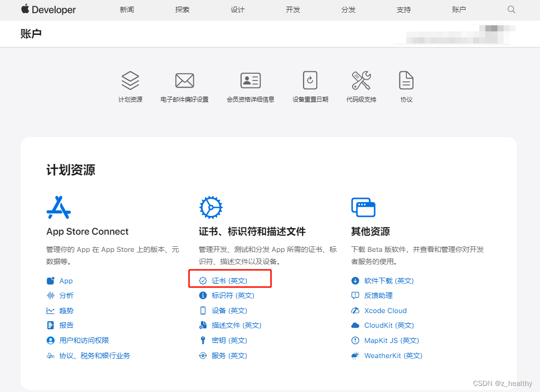Viewport: 540px width, 392px height.
Task: Open the 趋势 link
Action: 66,311
